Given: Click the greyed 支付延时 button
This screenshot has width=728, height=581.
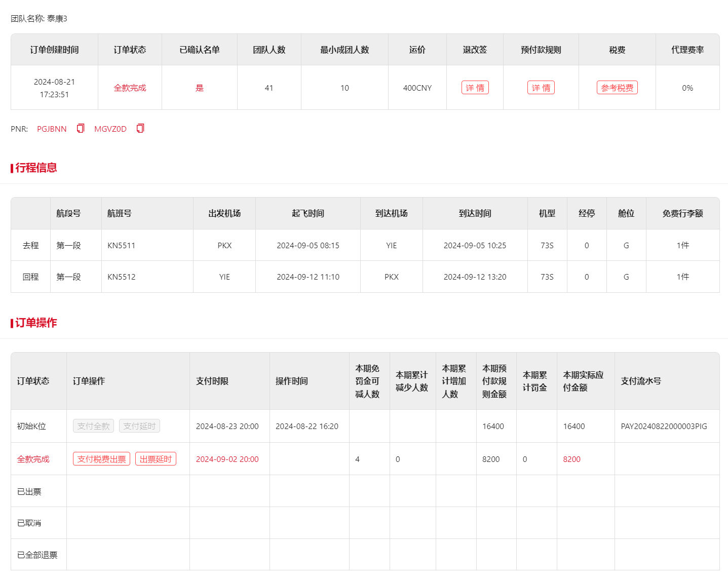Looking at the screenshot, I should coord(139,426).
